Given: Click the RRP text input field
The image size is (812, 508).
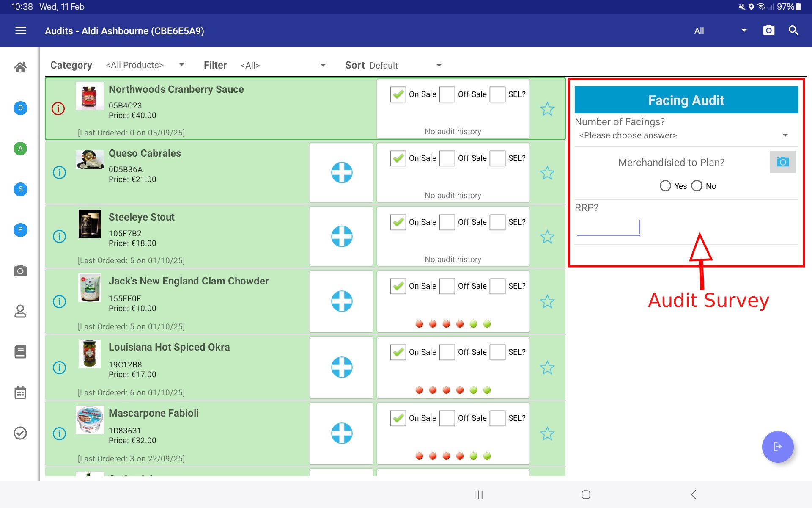Looking at the screenshot, I should (608, 227).
